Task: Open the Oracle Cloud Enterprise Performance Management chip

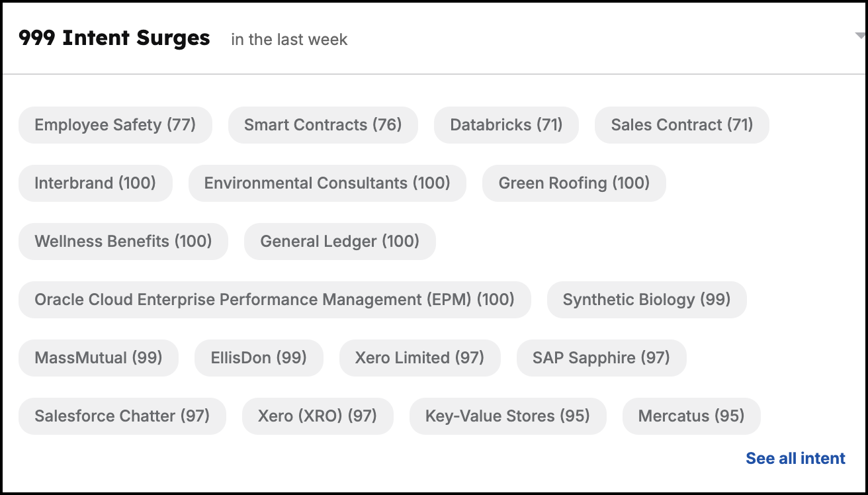Action: (275, 300)
